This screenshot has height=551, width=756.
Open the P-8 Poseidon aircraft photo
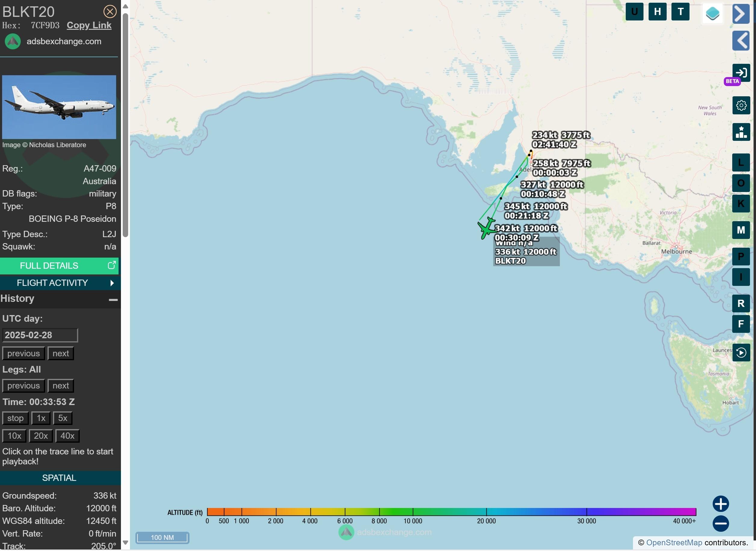tap(59, 107)
